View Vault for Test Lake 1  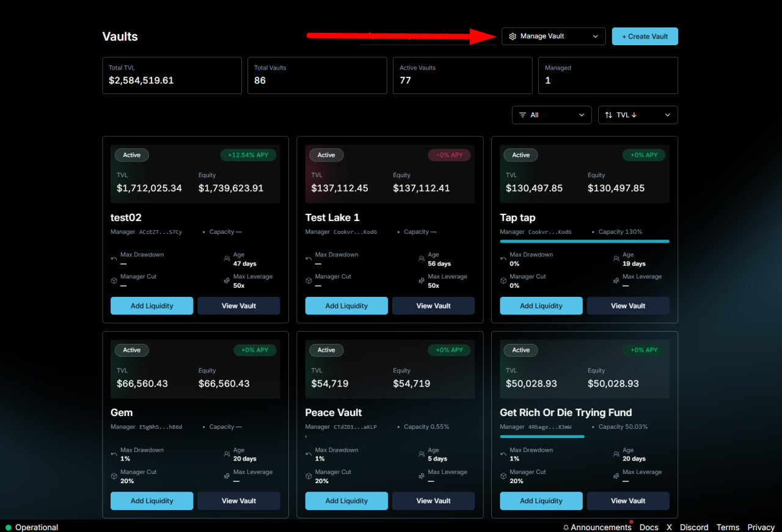tap(433, 305)
